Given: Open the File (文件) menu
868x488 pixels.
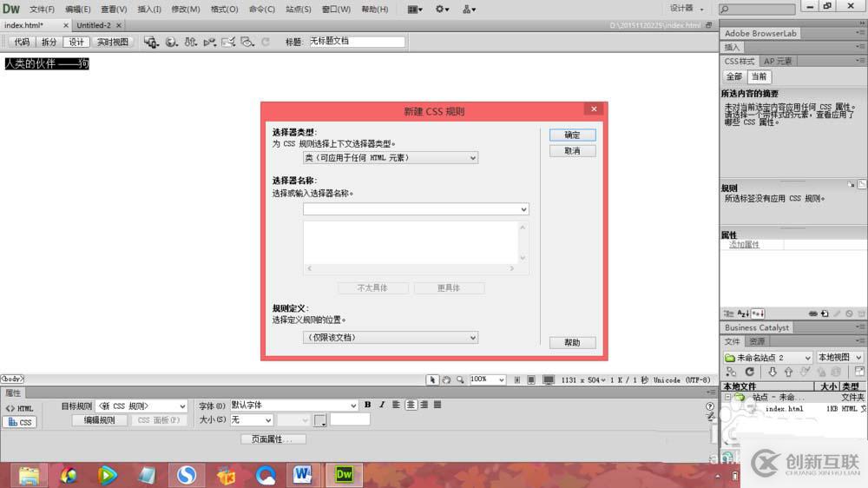Looking at the screenshot, I should pos(42,10).
